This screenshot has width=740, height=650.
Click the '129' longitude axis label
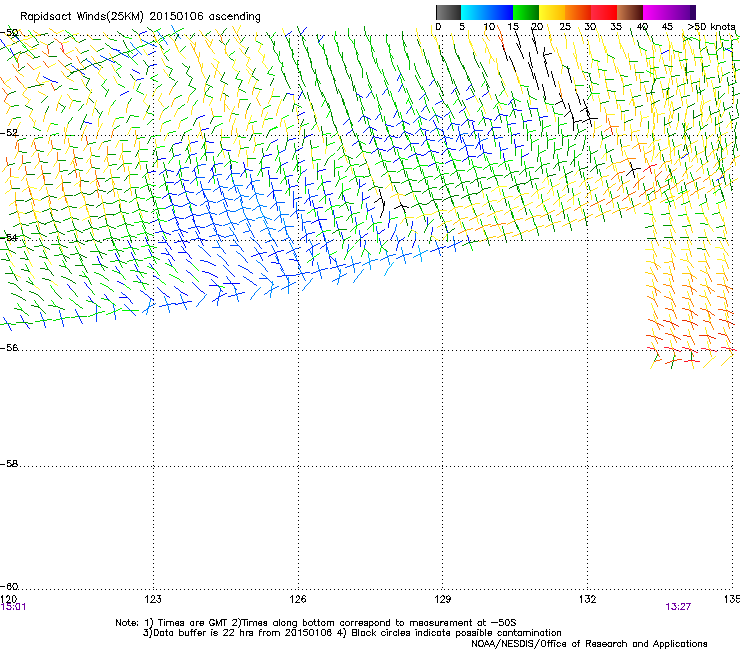pyautogui.click(x=443, y=599)
